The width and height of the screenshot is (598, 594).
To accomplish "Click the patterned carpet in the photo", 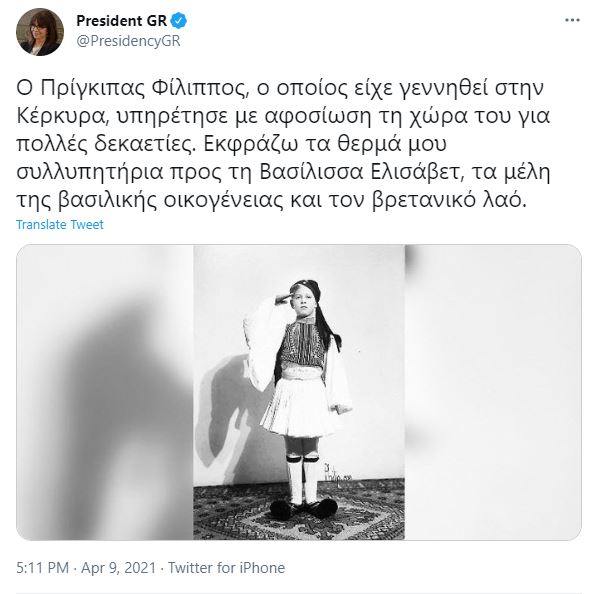I will (x=299, y=510).
